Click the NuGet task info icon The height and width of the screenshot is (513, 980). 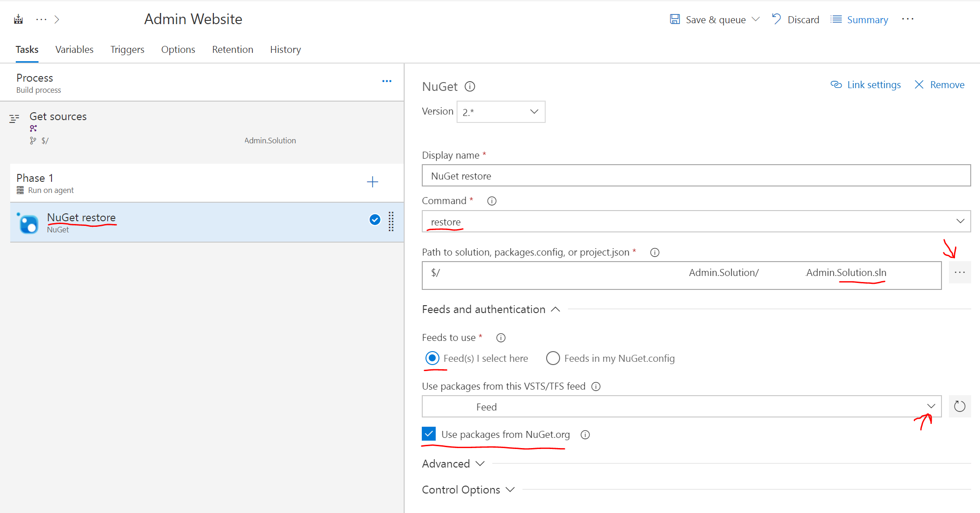pos(470,87)
